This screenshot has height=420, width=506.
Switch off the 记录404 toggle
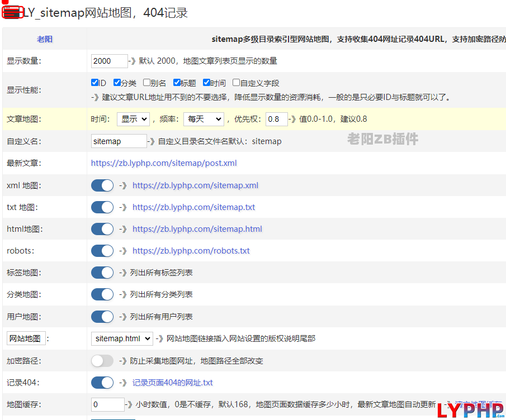(x=102, y=383)
